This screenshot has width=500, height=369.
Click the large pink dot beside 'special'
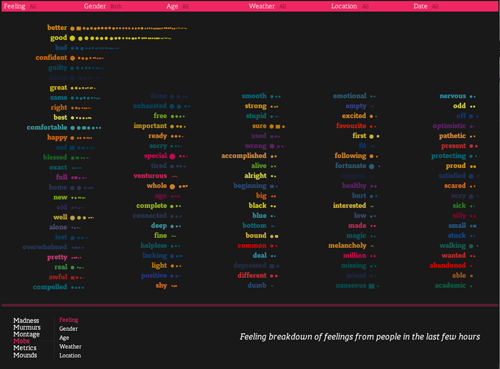pyautogui.click(x=172, y=156)
